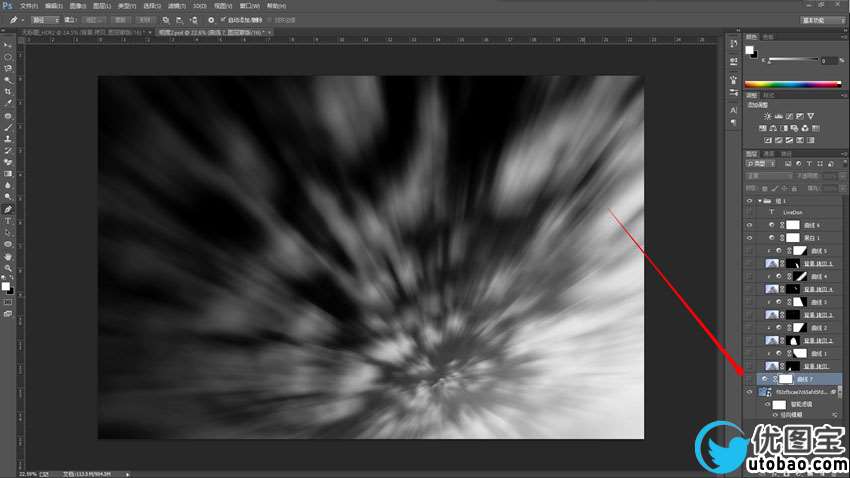Pick a color from the spectrum ramp

pyautogui.click(x=793, y=84)
